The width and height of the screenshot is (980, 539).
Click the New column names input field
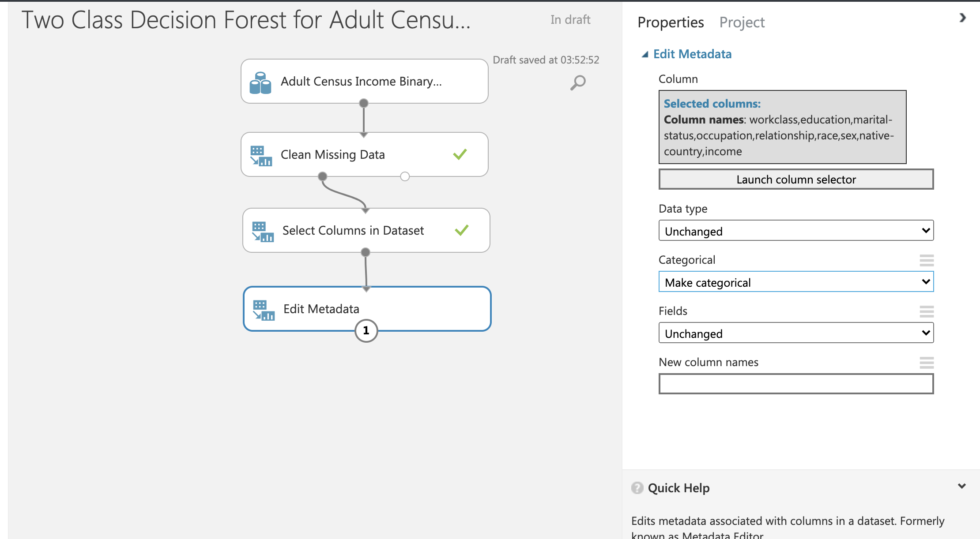pos(795,383)
